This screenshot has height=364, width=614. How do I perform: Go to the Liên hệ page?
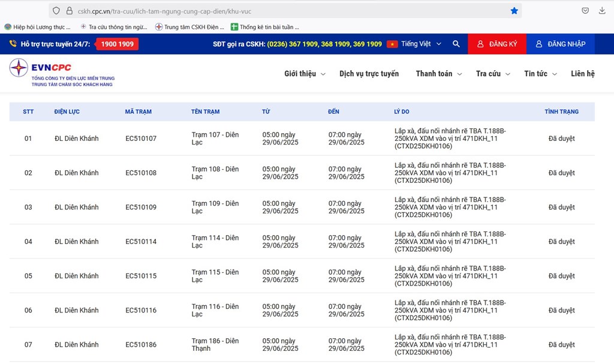(x=582, y=74)
